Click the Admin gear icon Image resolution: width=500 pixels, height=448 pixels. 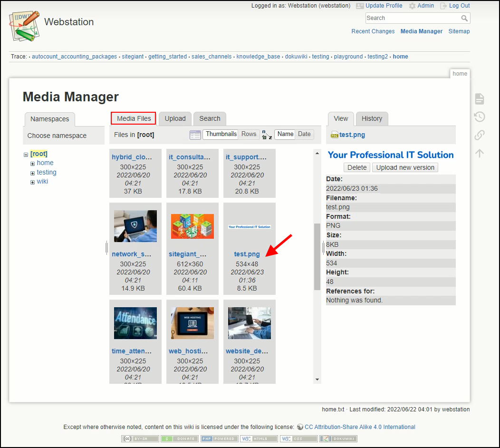click(x=412, y=6)
